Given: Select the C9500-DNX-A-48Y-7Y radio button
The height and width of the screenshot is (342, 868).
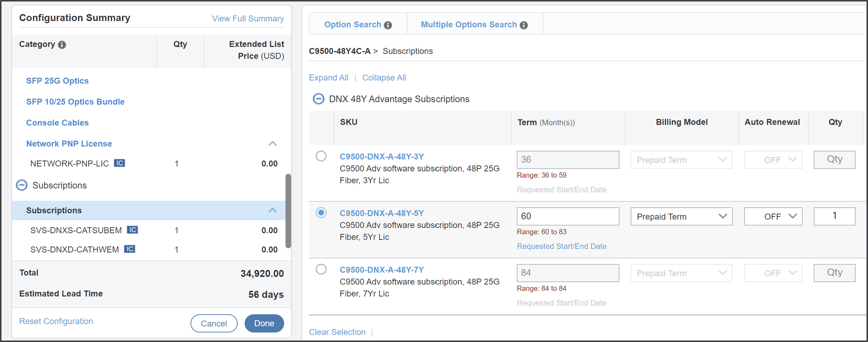Looking at the screenshot, I should (321, 269).
